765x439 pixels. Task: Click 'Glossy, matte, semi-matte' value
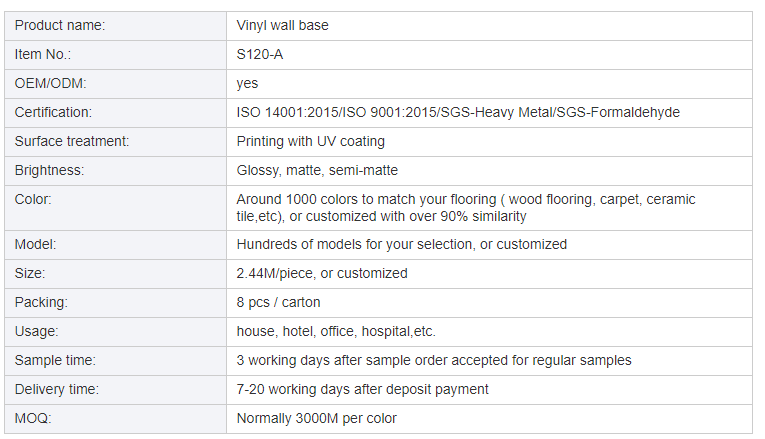317,170
